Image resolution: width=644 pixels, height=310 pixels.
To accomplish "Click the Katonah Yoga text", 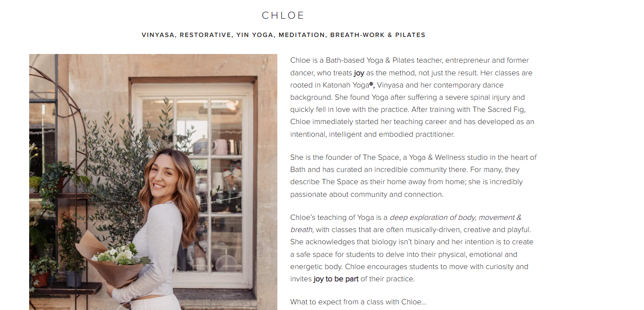I will pos(346,85).
